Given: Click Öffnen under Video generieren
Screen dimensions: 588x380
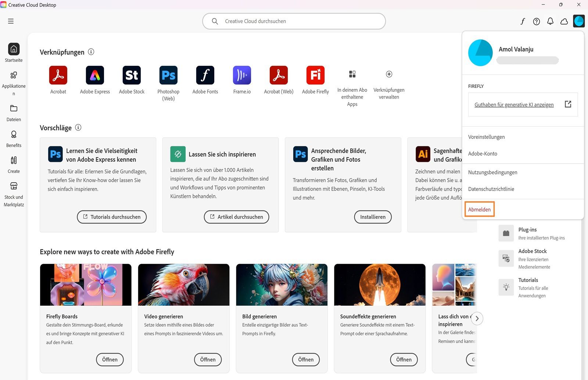Looking at the screenshot, I should pyautogui.click(x=208, y=359).
